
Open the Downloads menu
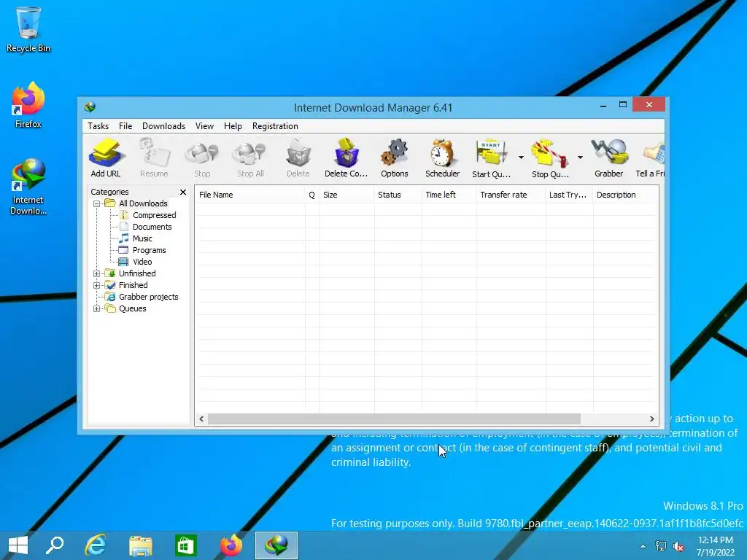point(163,126)
